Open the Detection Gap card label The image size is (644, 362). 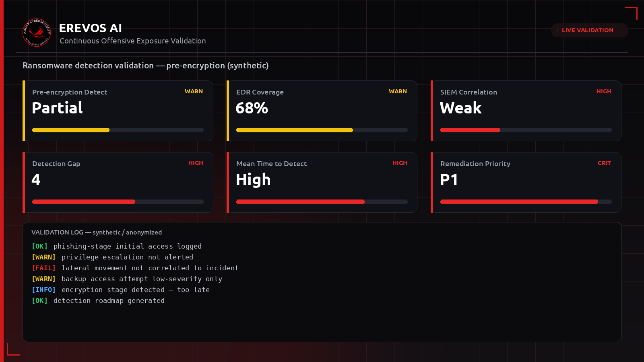pos(56,164)
